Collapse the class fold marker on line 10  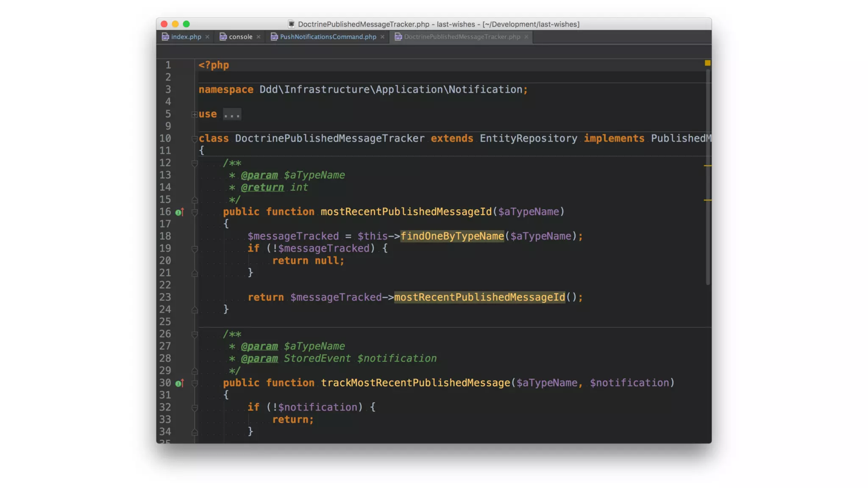(194, 139)
